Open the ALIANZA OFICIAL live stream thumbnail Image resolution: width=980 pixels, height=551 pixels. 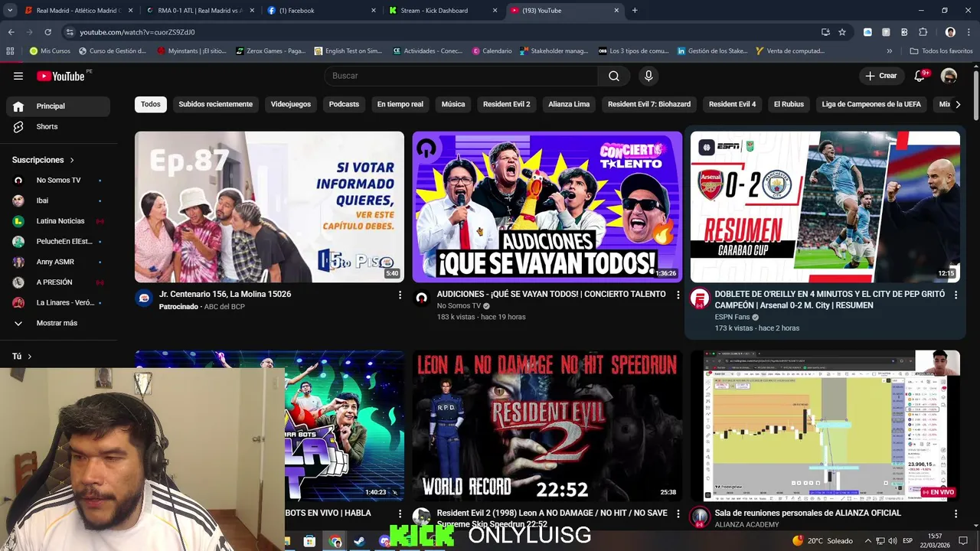tap(825, 425)
